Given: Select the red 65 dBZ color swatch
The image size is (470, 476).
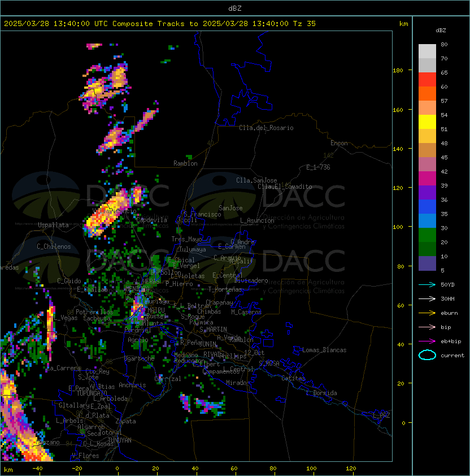Looking at the screenshot, I should [x=427, y=80].
